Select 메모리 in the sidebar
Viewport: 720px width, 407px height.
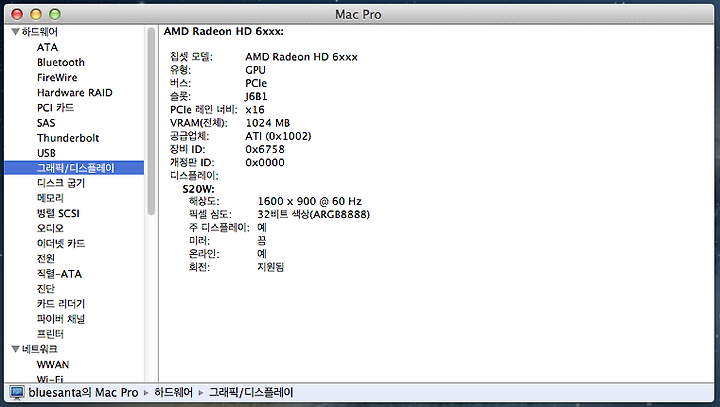(x=50, y=198)
